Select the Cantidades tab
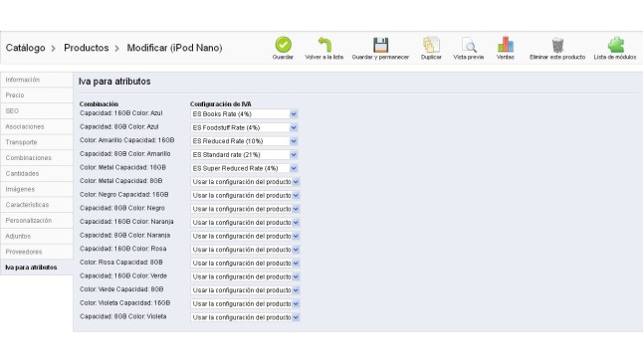Screen dimensions: 643x364 [37, 174]
